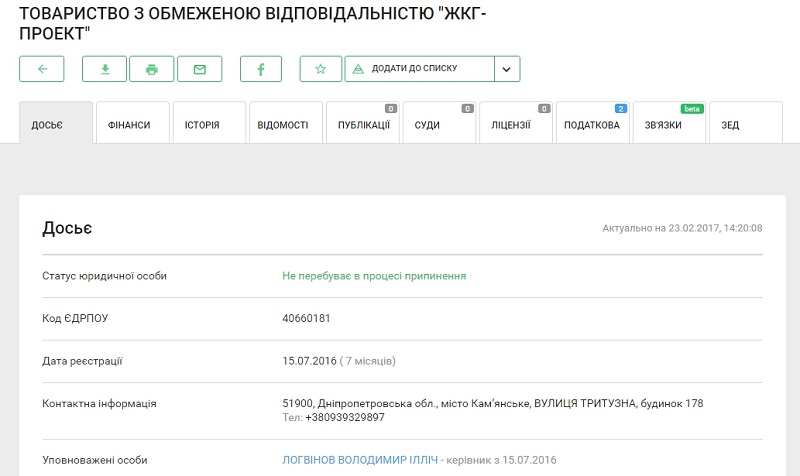The image size is (800, 476).
Task: Open the Логвінов Володимир Ілліч link
Action: pyautogui.click(x=360, y=460)
